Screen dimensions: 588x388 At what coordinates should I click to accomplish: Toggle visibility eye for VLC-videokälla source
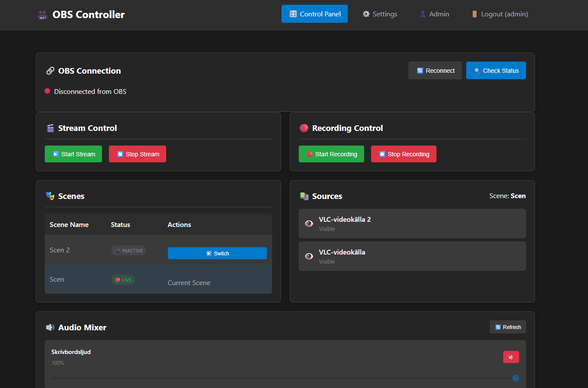pos(309,256)
